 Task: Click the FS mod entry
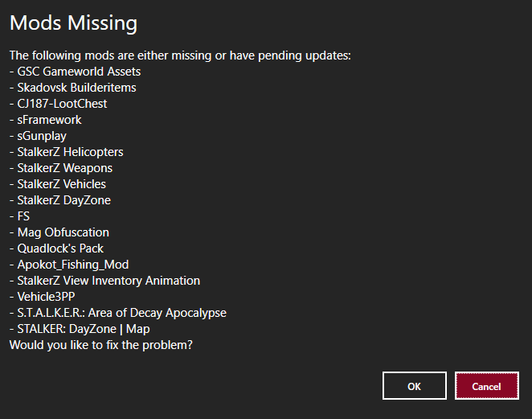[x=23, y=216]
